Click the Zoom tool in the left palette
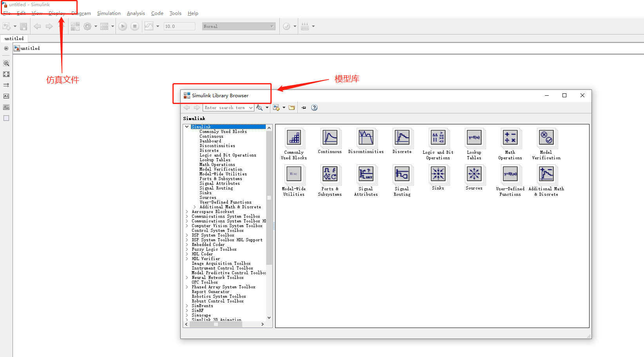644x357 pixels. 6,63
